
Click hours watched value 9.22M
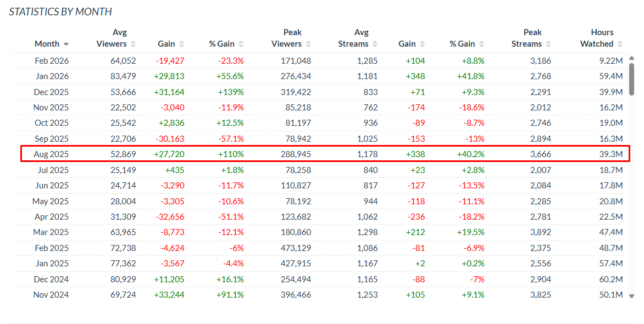(x=611, y=61)
